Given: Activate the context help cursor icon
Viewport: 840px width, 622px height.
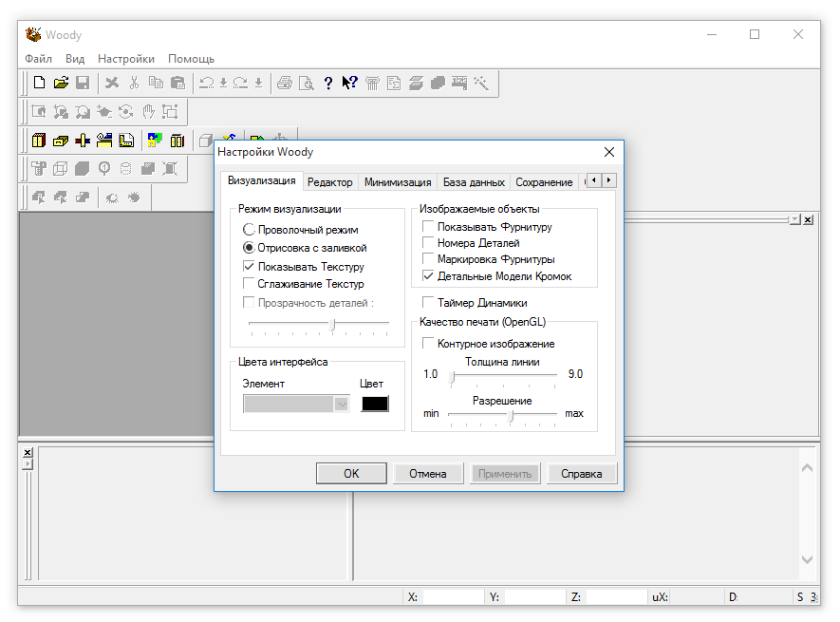Looking at the screenshot, I should (x=350, y=83).
